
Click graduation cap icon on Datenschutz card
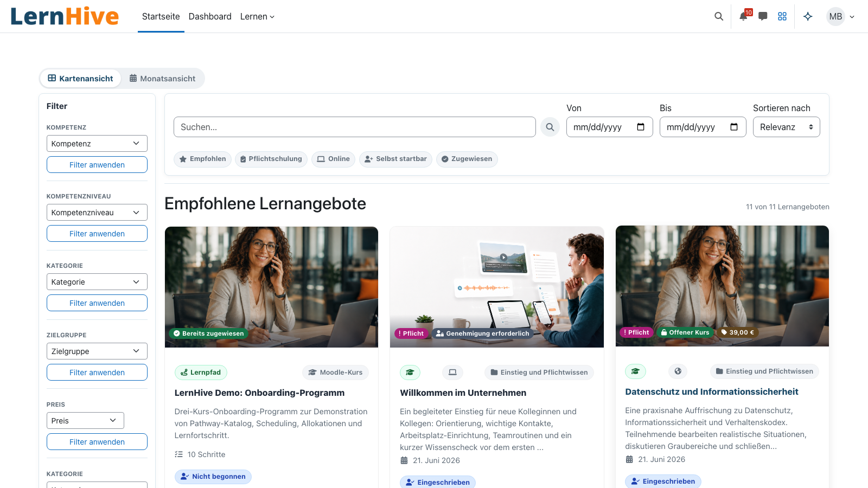[635, 371]
